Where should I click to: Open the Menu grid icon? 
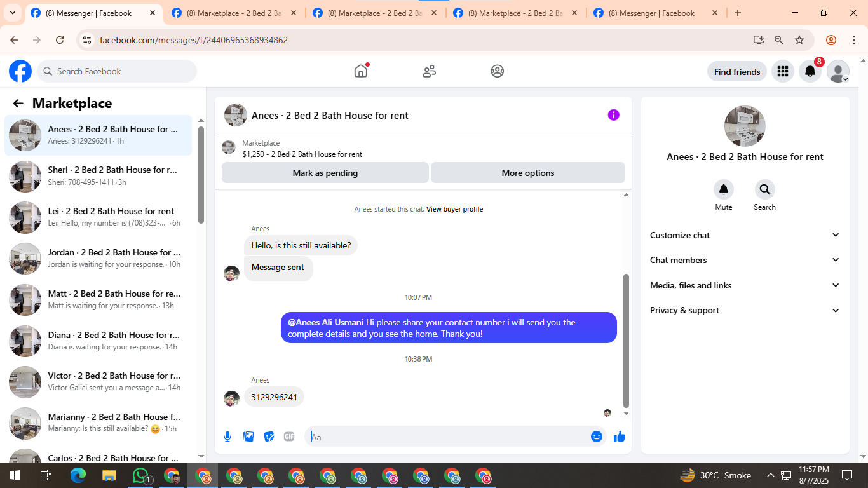pyautogui.click(x=783, y=71)
